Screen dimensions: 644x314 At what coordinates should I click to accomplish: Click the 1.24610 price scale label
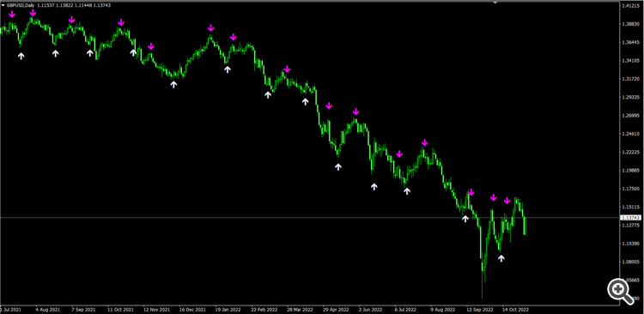click(630, 134)
